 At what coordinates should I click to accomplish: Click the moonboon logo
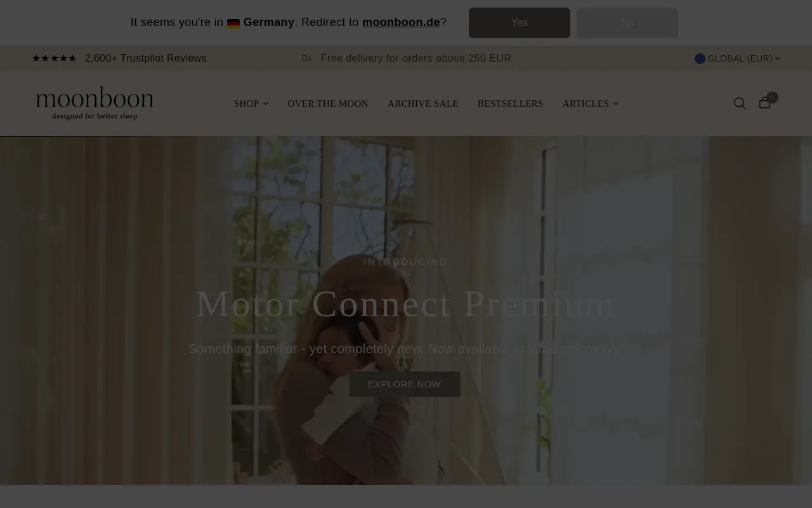pos(95,103)
